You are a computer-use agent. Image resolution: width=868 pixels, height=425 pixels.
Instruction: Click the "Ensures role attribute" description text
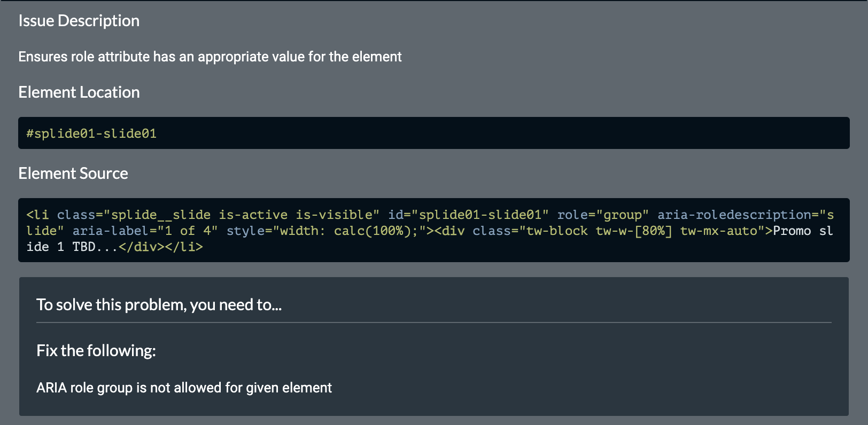[210, 57]
